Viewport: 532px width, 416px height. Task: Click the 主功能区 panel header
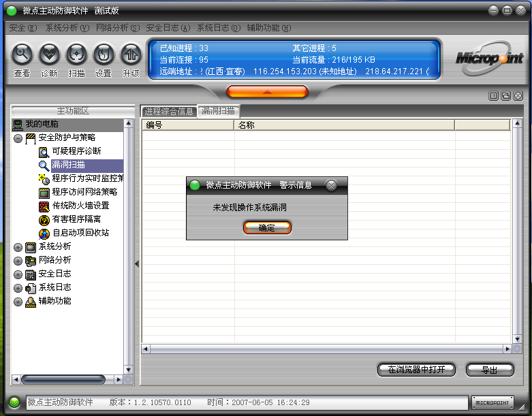click(73, 111)
